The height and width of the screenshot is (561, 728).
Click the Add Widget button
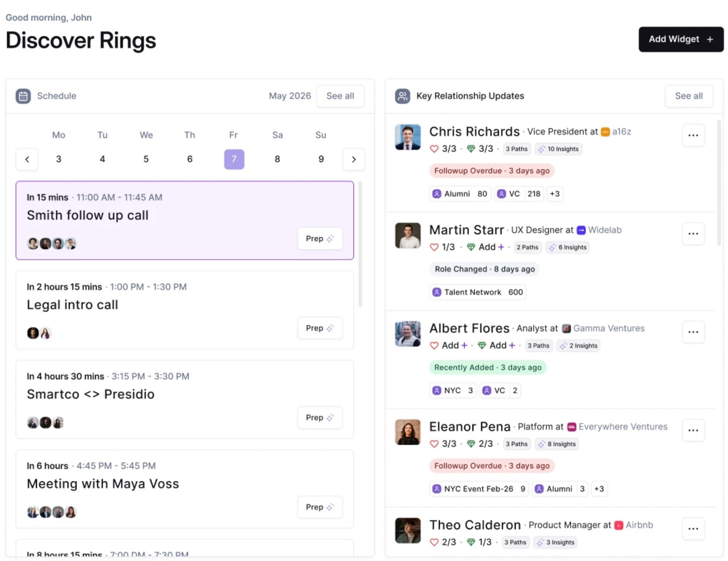(x=681, y=39)
